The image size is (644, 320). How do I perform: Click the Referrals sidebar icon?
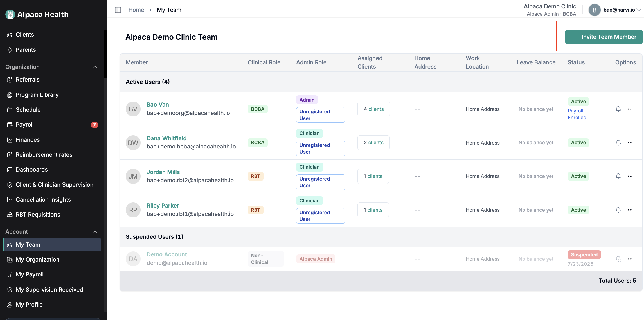click(x=10, y=80)
